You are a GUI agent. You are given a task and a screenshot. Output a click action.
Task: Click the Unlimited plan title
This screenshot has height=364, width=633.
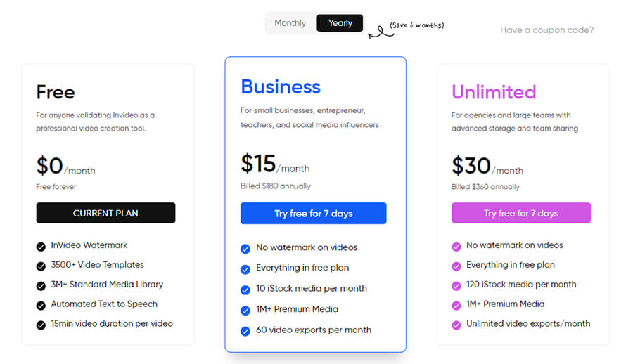point(493,92)
